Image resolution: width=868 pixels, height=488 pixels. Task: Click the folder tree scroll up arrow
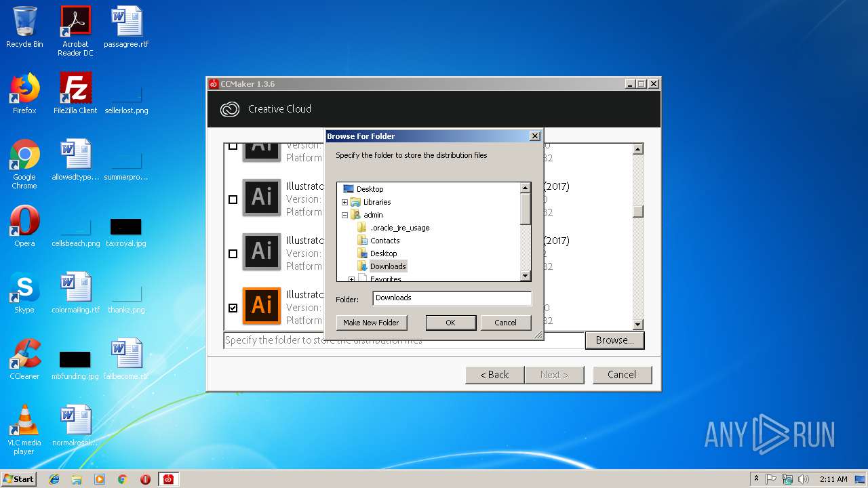526,188
